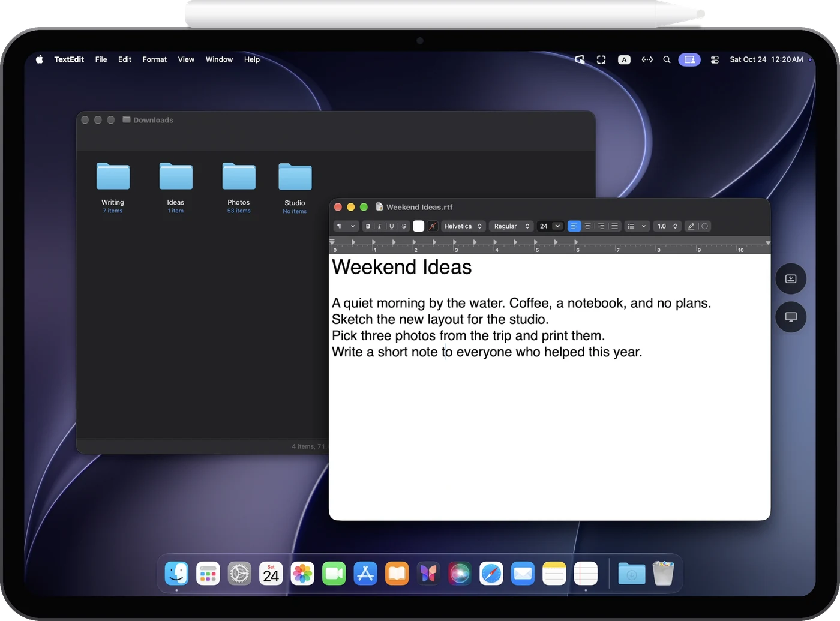Viewport: 840px width, 621px height.
Task: Open the Trash in the Dock
Action: pos(663,574)
